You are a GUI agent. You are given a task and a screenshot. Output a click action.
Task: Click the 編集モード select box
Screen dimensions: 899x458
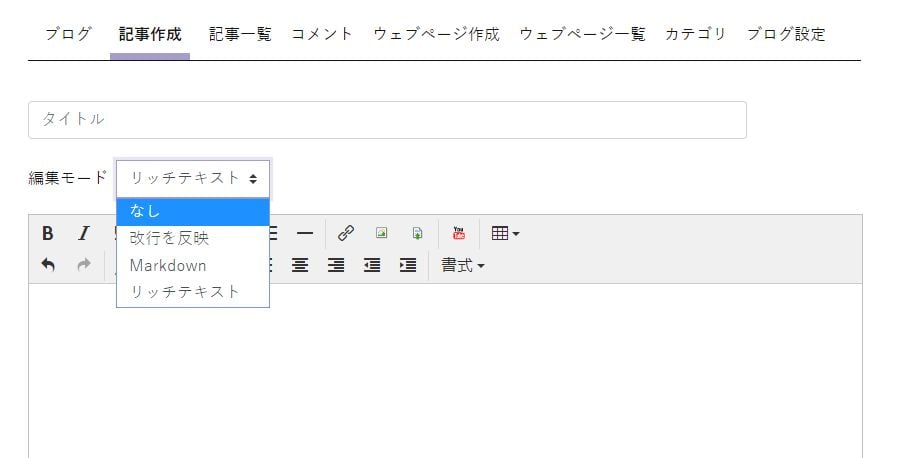click(193, 178)
